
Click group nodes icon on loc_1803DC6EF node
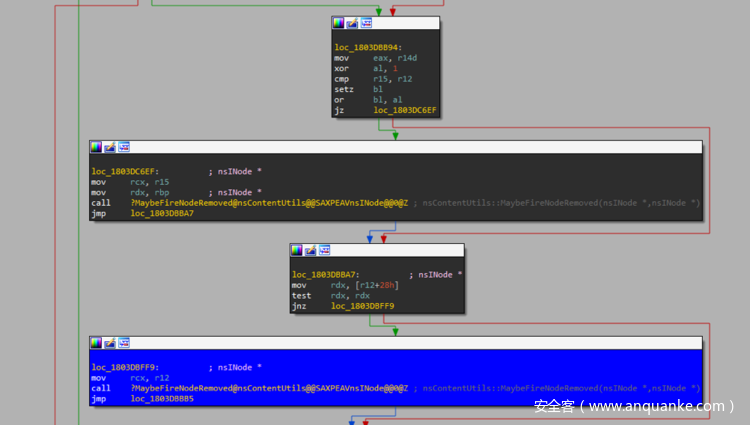click(124, 147)
